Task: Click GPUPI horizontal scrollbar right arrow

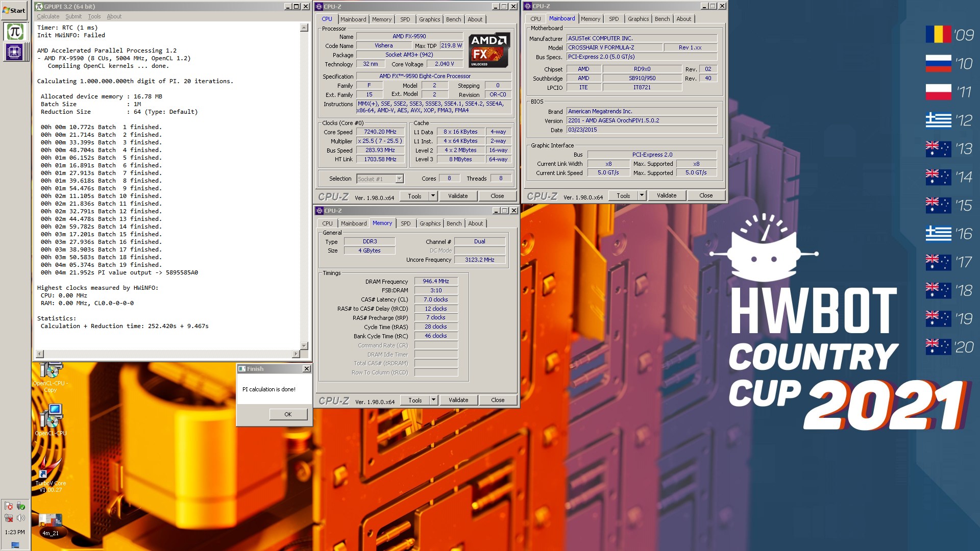Action: (296, 354)
